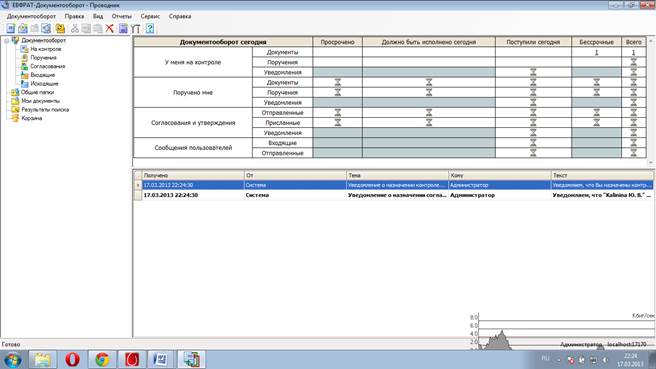Open the Исходящие folder in tree
Screen dimensions: 656x369
(44, 84)
